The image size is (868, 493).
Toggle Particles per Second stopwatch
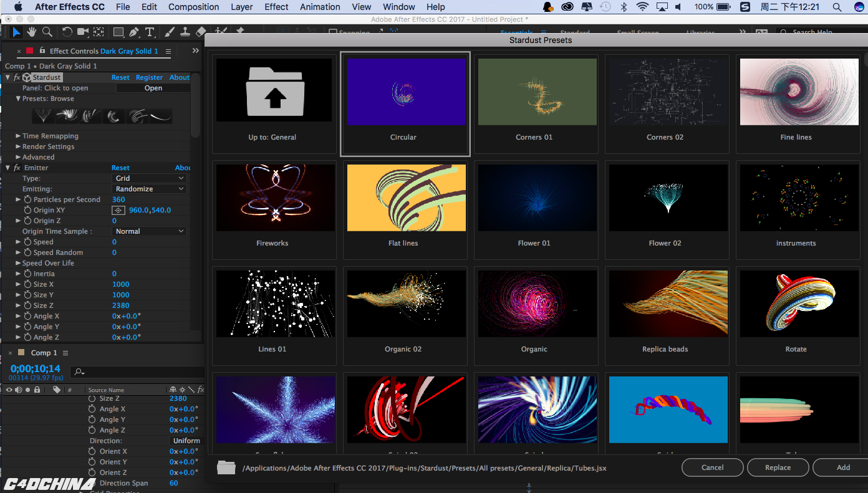coord(27,199)
